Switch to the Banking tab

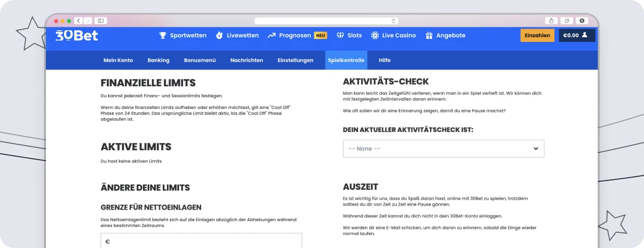159,60
